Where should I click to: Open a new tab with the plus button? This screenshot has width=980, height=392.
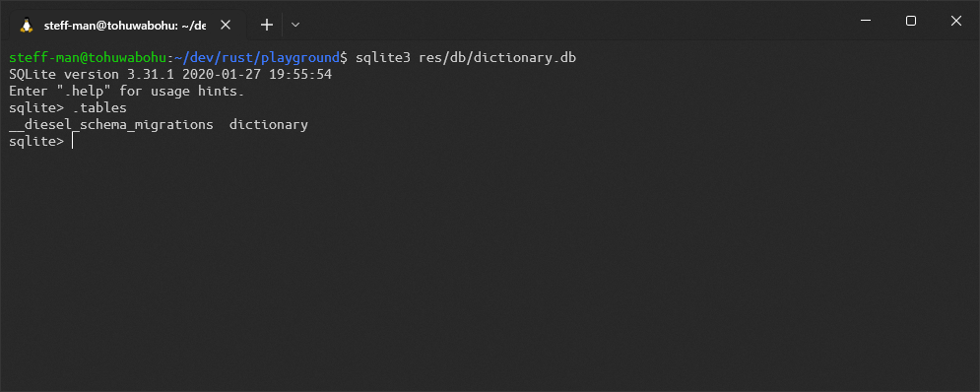267,25
